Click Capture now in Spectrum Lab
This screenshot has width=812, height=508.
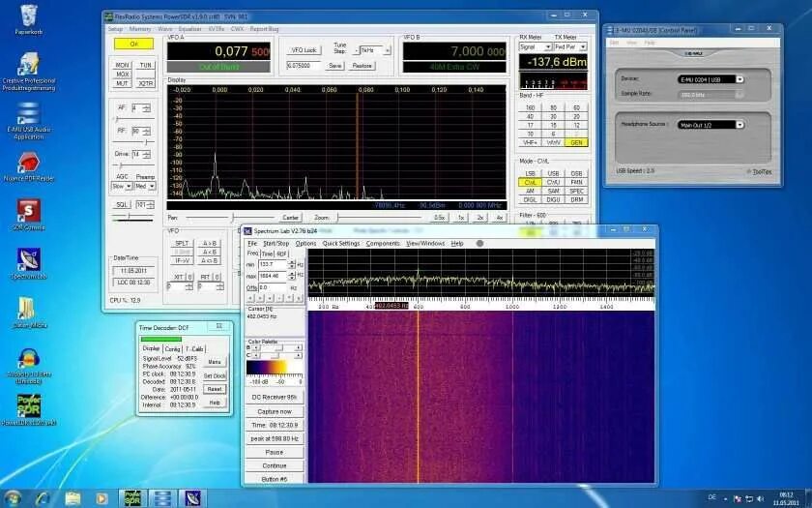[275, 411]
